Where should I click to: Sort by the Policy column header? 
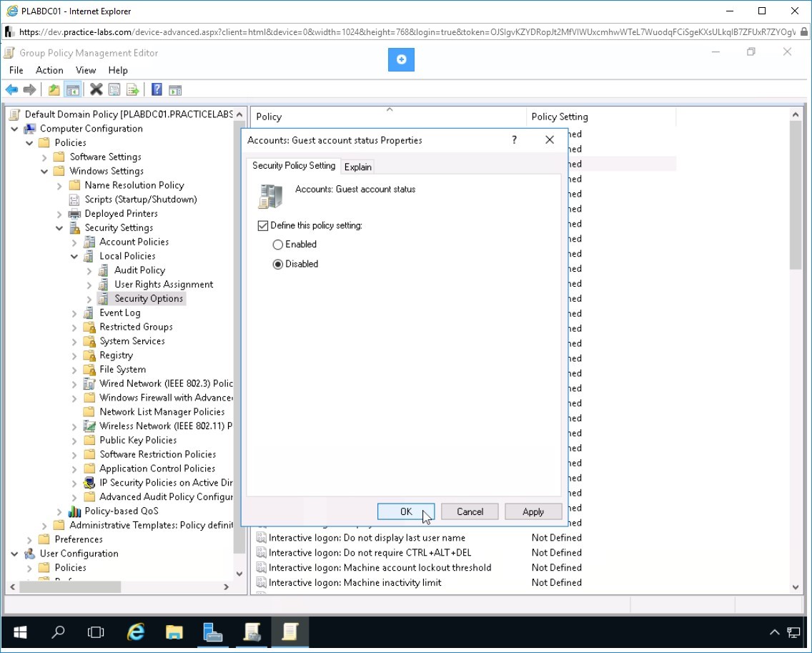pos(388,117)
